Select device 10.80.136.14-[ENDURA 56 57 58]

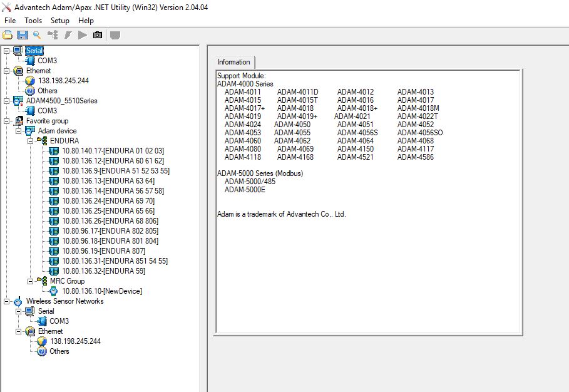coord(113,191)
